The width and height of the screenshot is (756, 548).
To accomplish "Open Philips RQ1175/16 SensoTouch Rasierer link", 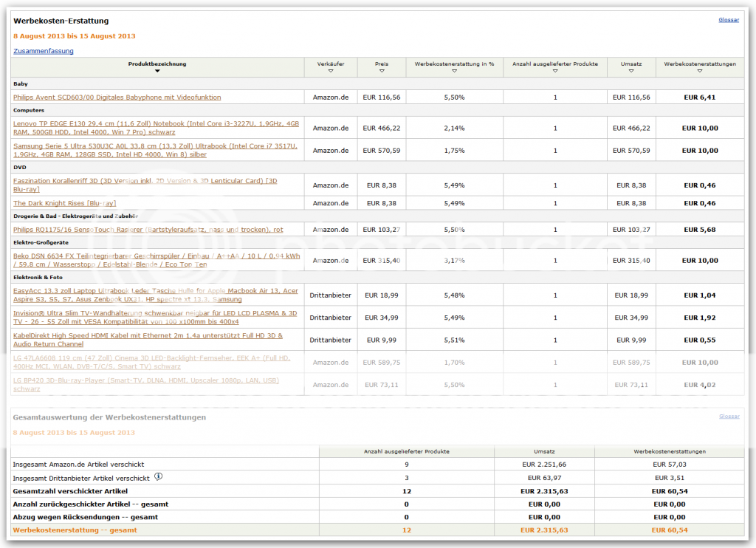I will click(x=148, y=230).
